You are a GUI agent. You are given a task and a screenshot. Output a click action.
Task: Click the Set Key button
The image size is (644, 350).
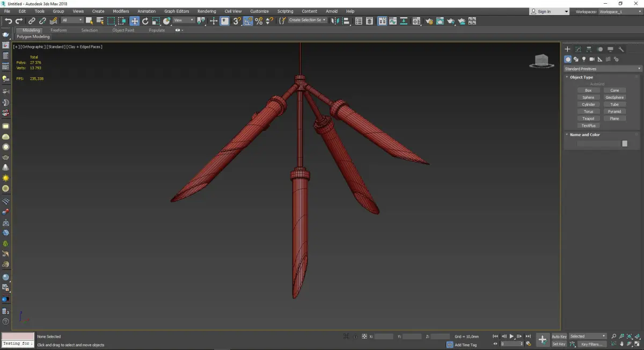pos(559,344)
